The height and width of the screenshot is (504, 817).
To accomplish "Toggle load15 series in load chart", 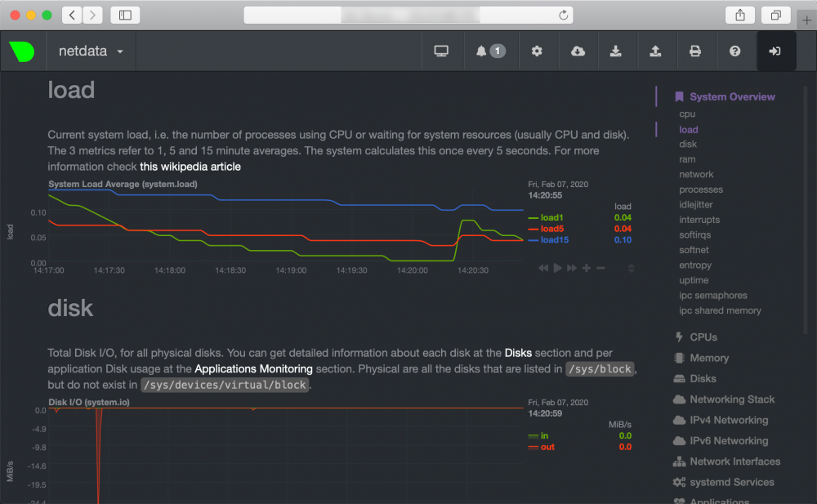I will coord(555,240).
